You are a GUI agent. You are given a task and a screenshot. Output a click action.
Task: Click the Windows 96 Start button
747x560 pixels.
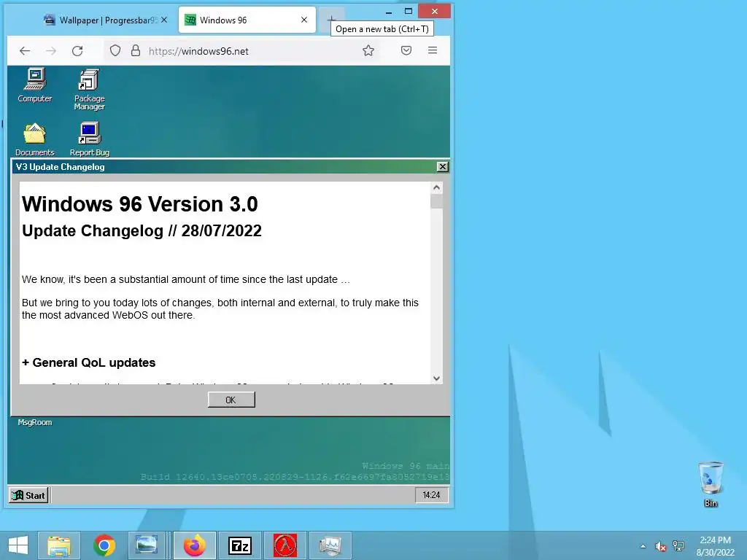(x=28, y=495)
